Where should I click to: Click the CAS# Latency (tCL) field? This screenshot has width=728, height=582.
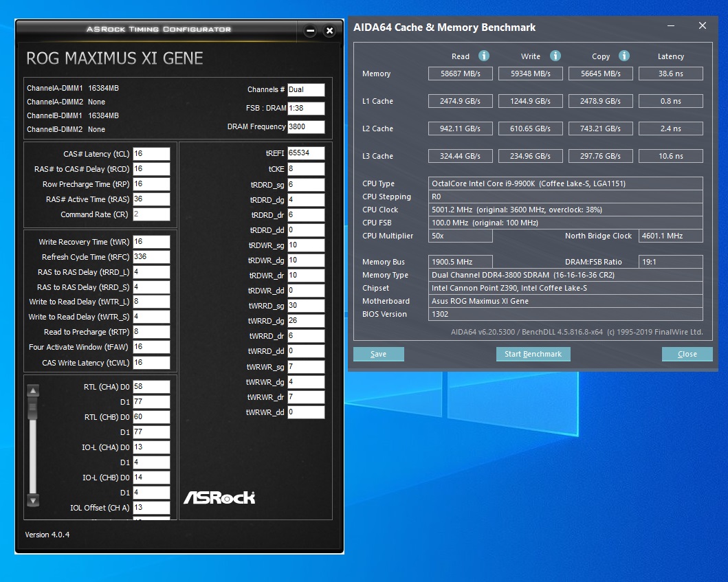(151, 154)
